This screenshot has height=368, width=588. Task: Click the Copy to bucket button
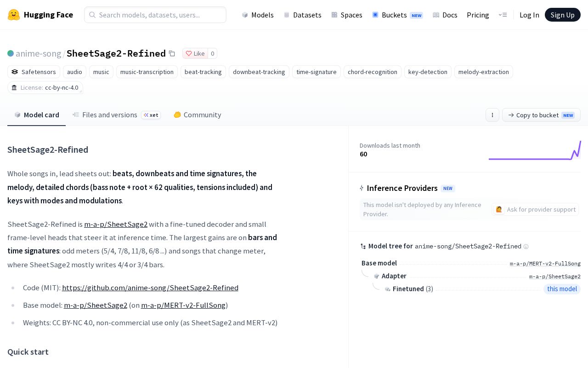click(541, 115)
